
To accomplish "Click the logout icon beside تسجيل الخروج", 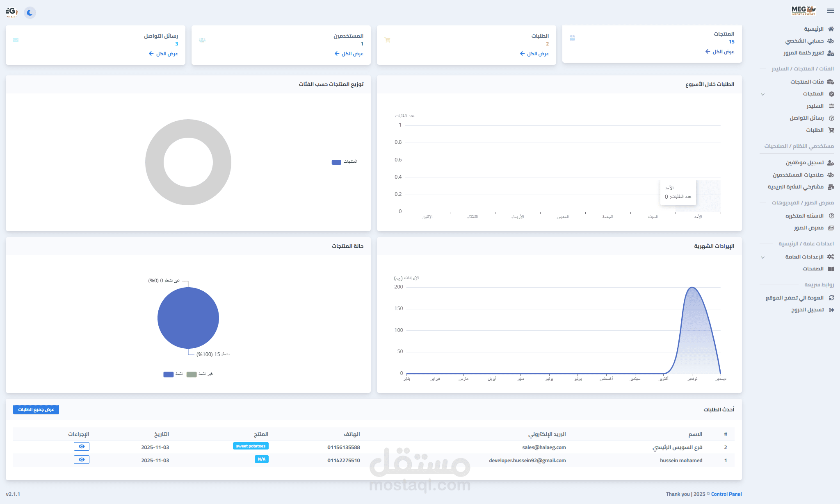I will [831, 310].
